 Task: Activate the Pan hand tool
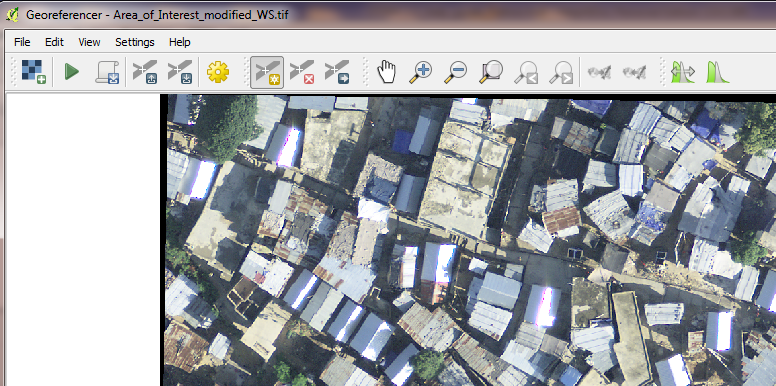pos(387,72)
